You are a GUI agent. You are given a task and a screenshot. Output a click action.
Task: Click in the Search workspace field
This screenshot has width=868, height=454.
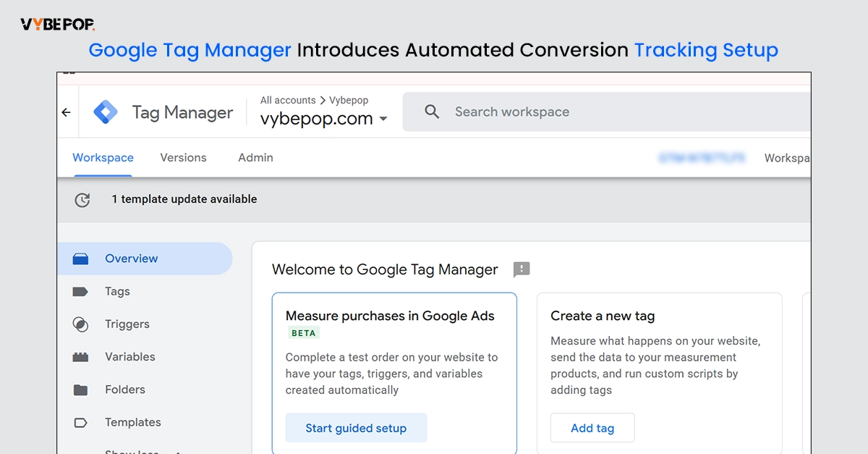coord(606,112)
